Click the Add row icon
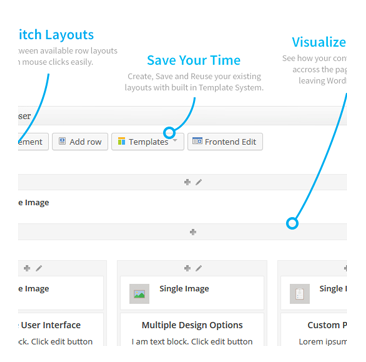This screenshot has height=362, width=366. tap(62, 141)
